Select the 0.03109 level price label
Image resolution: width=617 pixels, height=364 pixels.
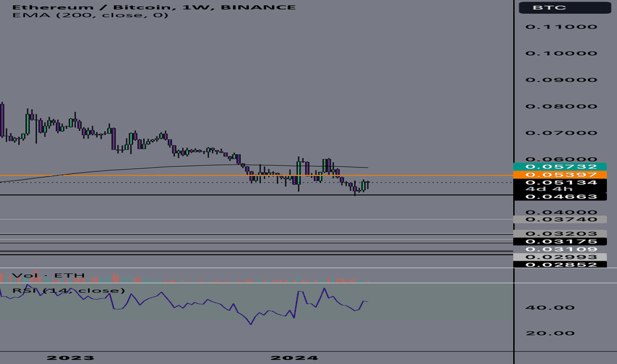tap(560, 249)
